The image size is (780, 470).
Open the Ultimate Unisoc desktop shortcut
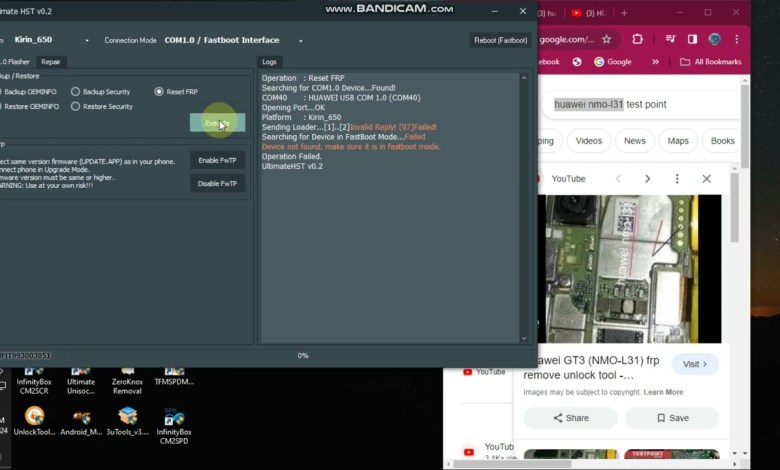coord(81,381)
